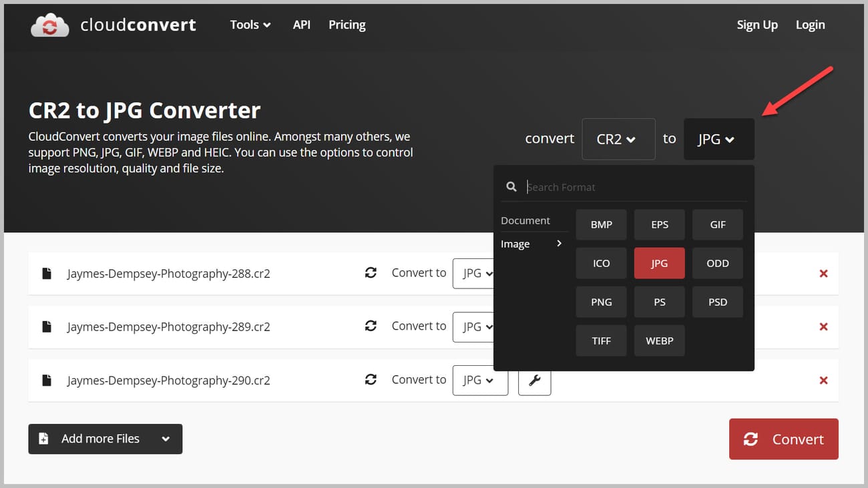Image resolution: width=868 pixels, height=488 pixels.
Task: Click the refresh icon next to the third file
Action: [371, 379]
